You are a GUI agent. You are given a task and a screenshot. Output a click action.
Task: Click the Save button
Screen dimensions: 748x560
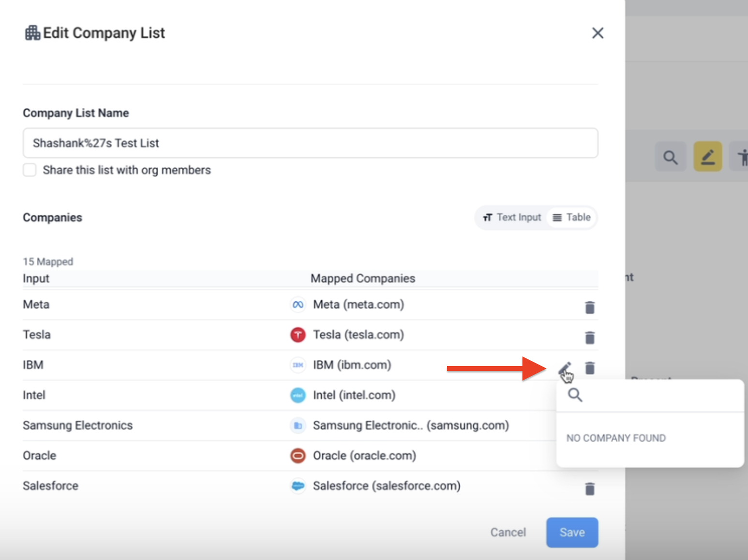(572, 532)
